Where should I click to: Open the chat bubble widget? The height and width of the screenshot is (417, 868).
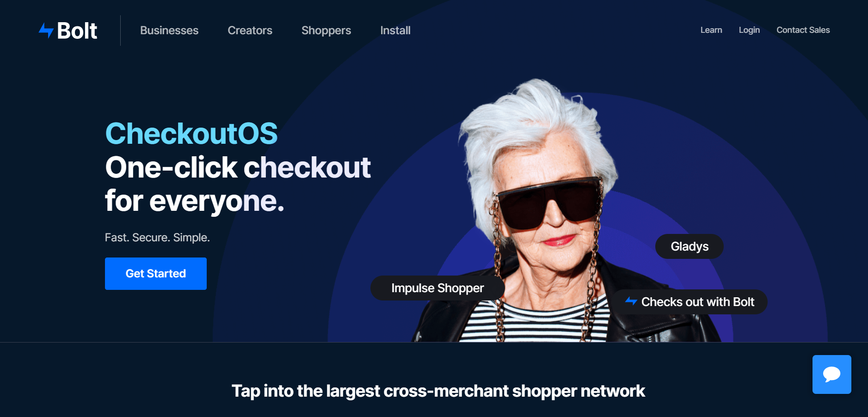coord(831,374)
